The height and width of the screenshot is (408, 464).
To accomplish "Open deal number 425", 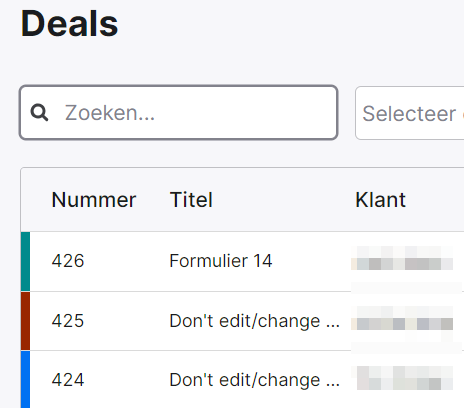I will click(x=68, y=321).
